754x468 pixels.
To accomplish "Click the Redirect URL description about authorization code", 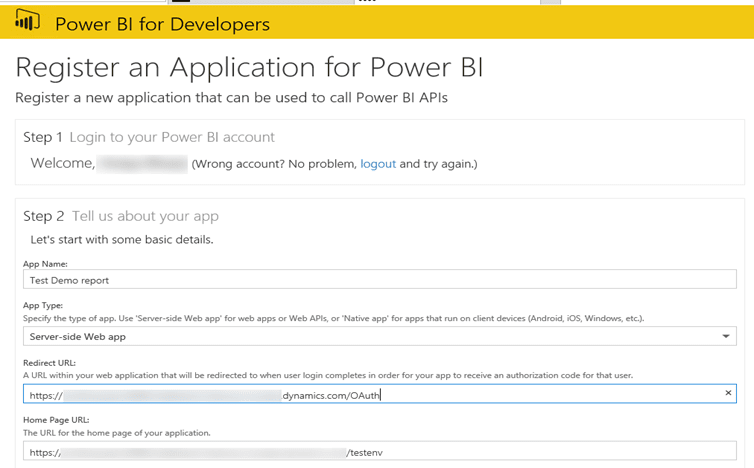I will (328, 375).
